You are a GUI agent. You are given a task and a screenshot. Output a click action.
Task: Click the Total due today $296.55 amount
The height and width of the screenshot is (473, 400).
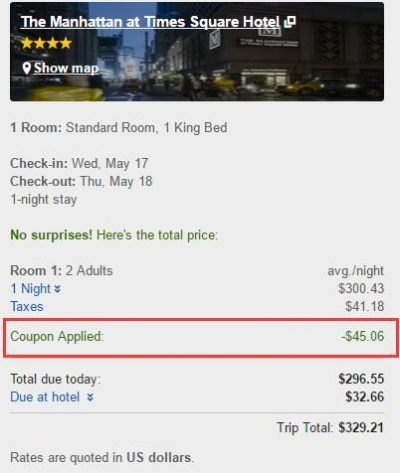click(x=361, y=379)
